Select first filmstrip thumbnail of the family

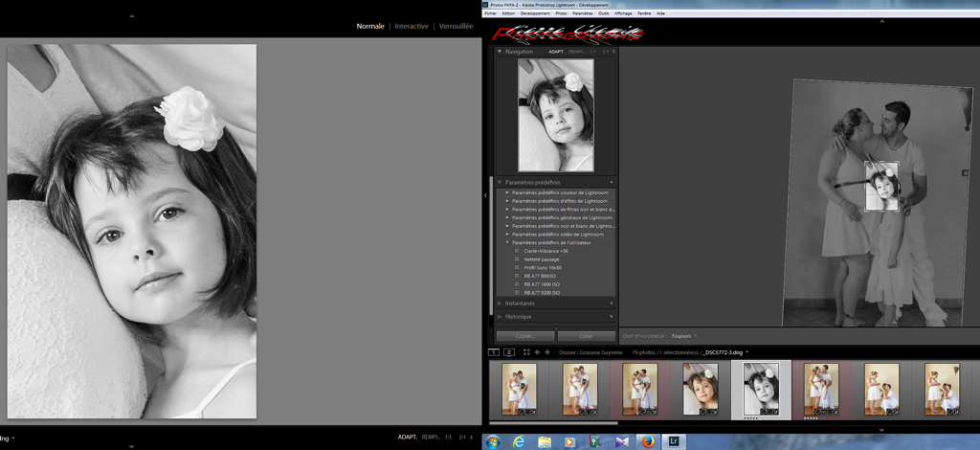point(519,390)
